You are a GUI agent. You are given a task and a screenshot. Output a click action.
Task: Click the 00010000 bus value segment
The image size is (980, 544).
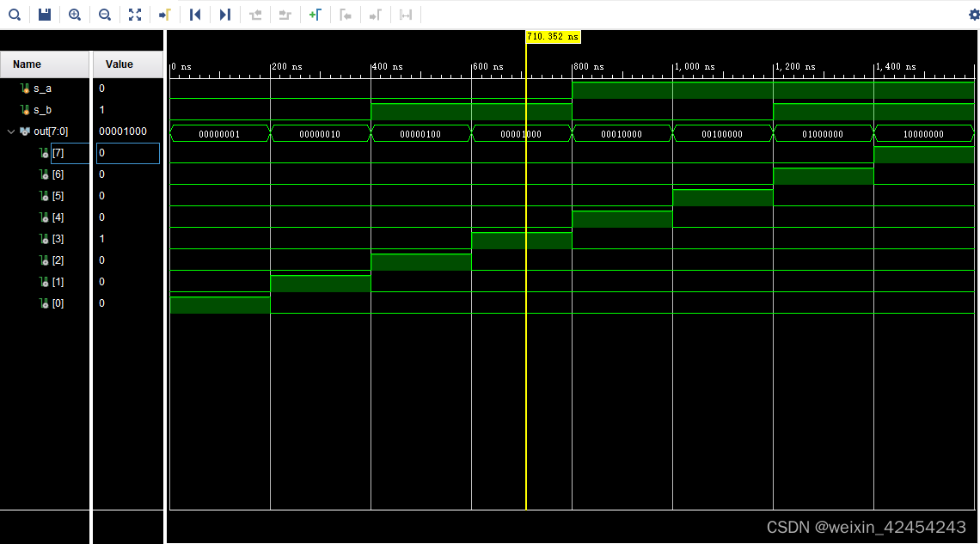(622, 134)
